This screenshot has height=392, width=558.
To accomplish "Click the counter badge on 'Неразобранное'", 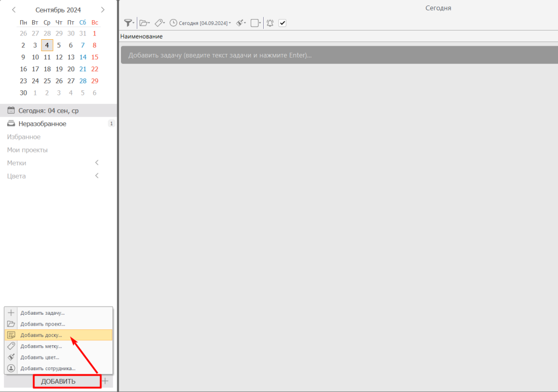I will [x=111, y=124].
